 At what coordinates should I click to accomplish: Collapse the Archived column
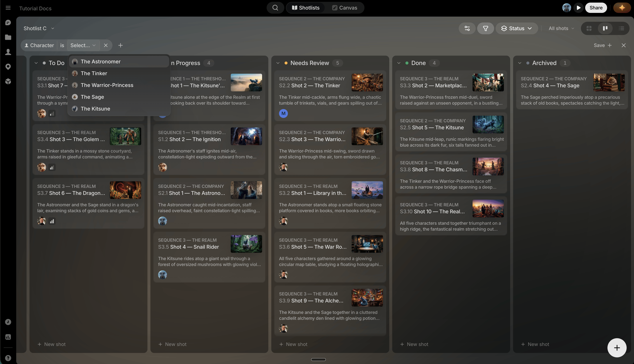[520, 63]
